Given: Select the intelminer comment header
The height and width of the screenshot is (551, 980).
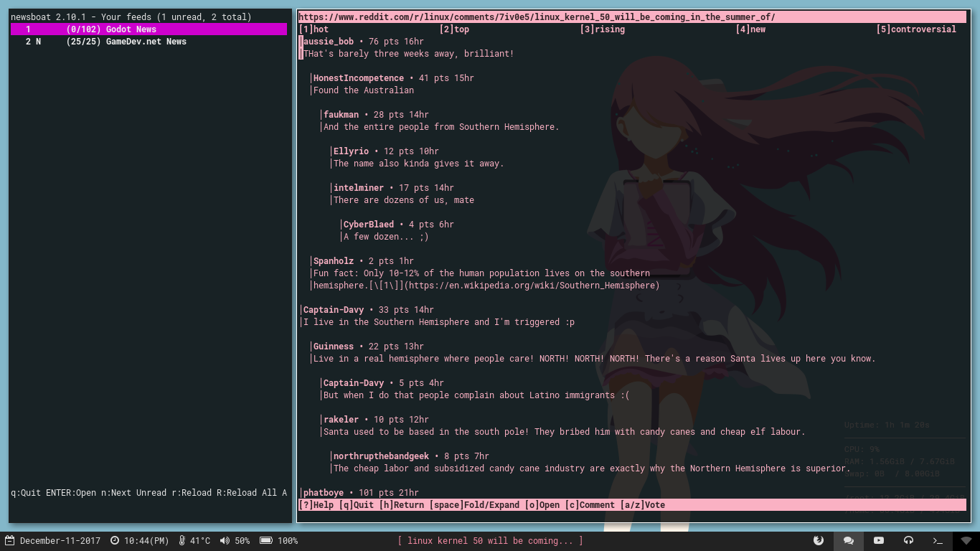Looking at the screenshot, I should 394,188.
